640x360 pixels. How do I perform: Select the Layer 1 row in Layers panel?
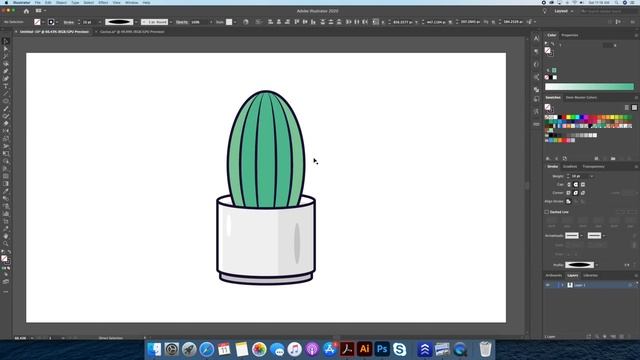591,285
